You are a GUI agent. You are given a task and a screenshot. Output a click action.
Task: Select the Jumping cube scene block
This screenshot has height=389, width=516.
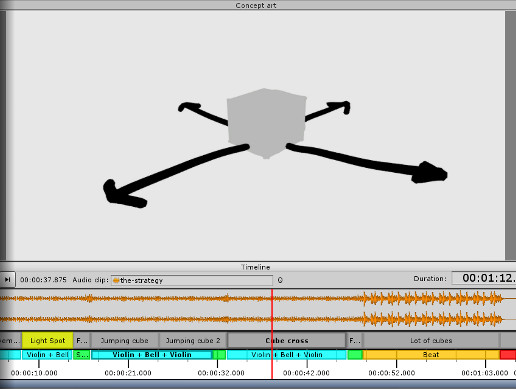125,340
